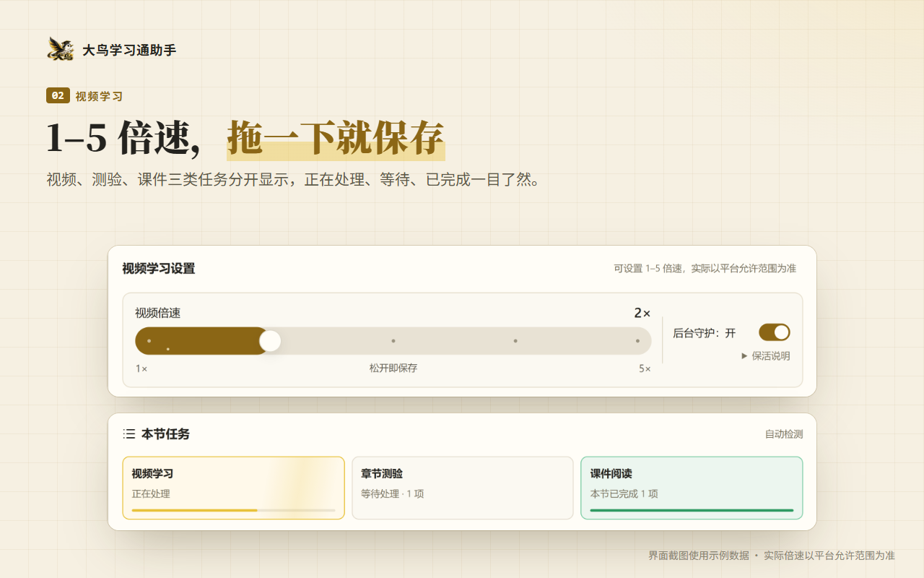
Task: Click the 正在处理 status text
Action: [x=151, y=494]
